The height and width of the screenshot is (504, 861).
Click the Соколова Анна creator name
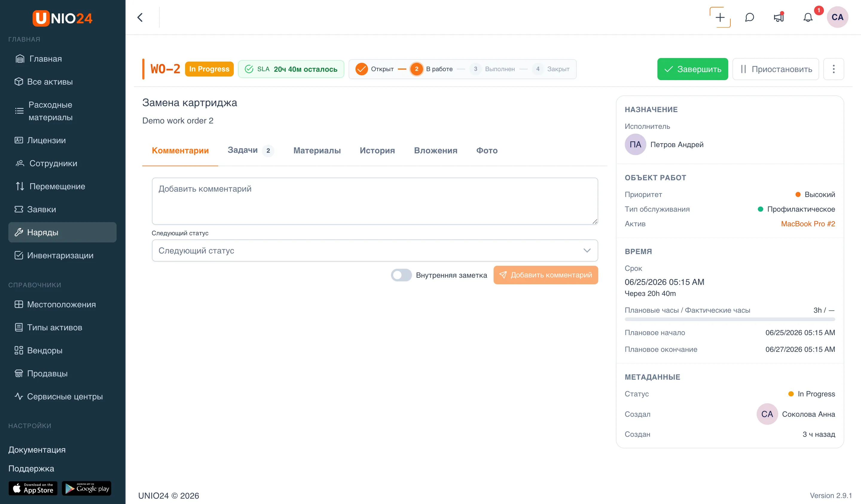click(808, 414)
